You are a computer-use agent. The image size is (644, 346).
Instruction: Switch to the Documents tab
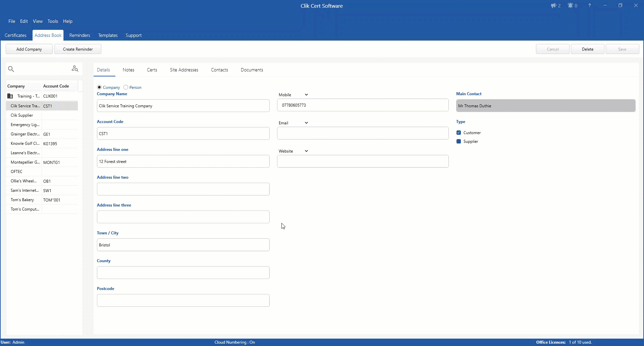[252, 70]
